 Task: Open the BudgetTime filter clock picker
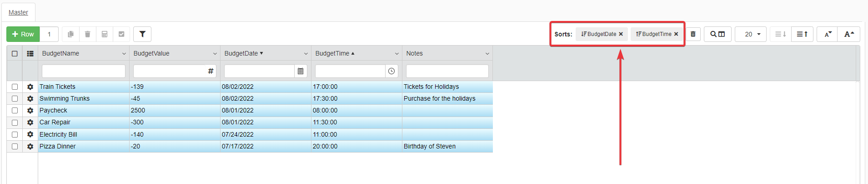point(391,71)
